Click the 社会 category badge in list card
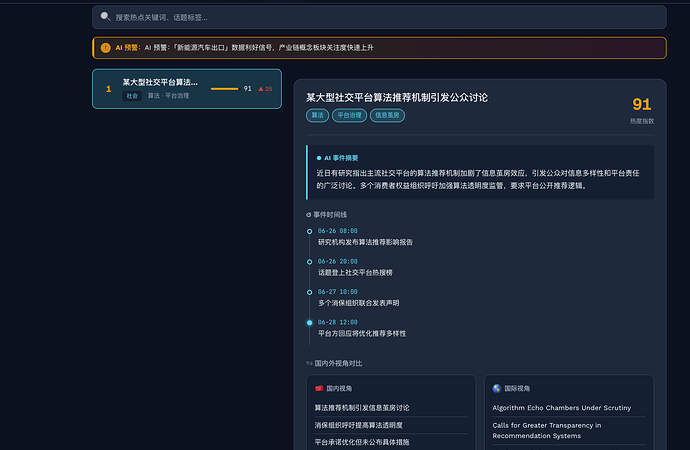Screen dimensions: 690x450 click(x=132, y=95)
